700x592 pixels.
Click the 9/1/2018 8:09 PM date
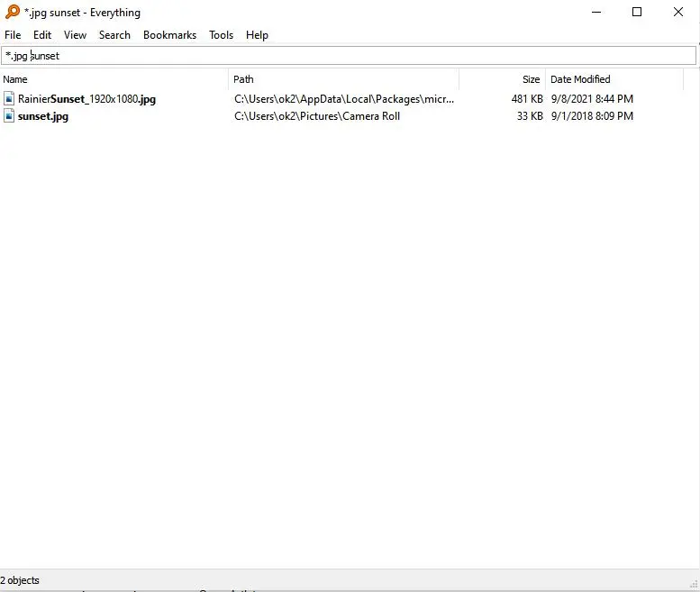[x=592, y=116]
